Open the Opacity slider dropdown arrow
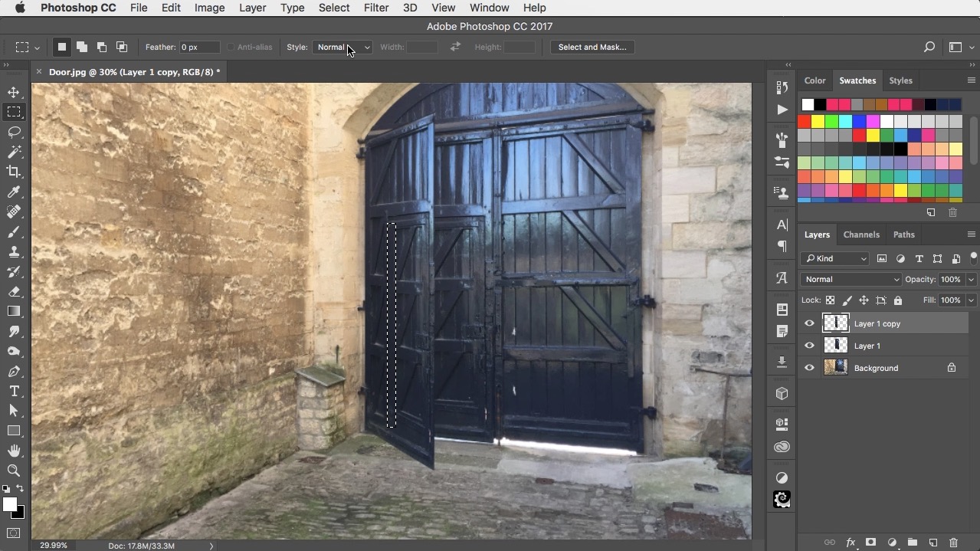The image size is (980, 551). [971, 279]
